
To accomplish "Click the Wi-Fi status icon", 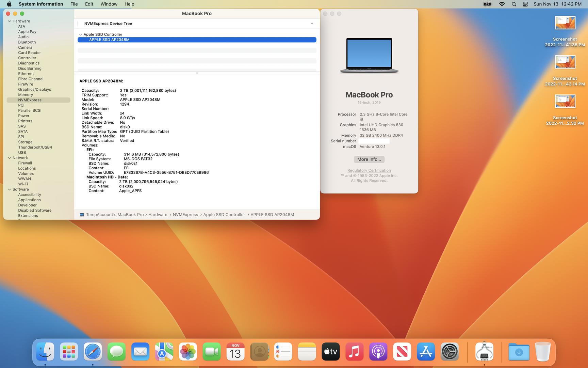I will click(x=502, y=4).
